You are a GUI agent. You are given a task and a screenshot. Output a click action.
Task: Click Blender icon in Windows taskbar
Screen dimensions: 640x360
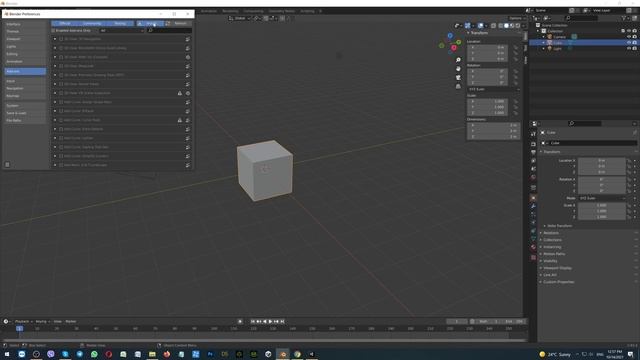pyautogui.click(x=283, y=354)
